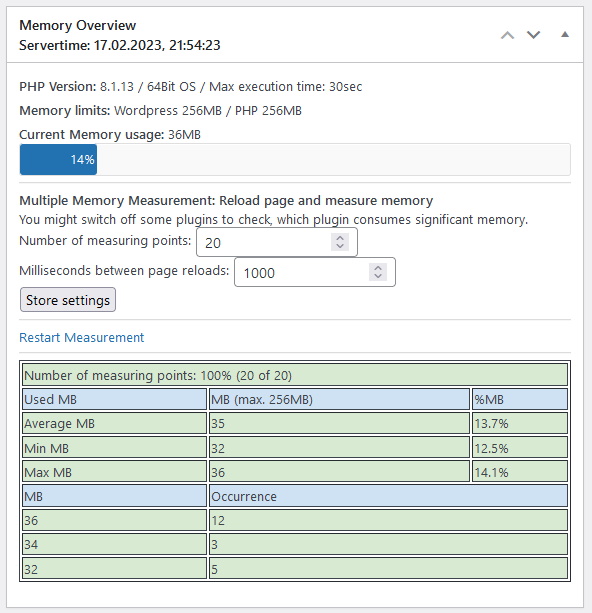Viewport: 592px width, 613px height.
Task: Click the Average MB row label
Action: coord(114,423)
